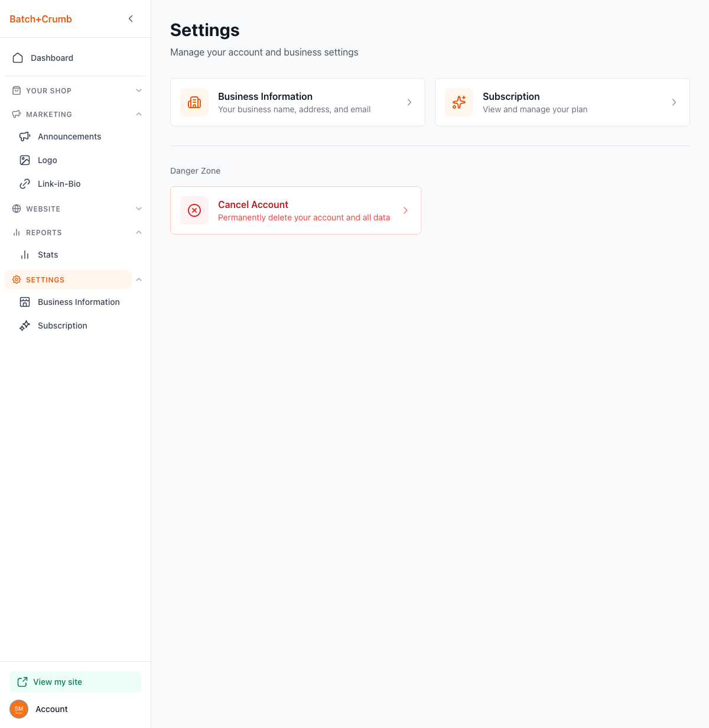Collapse the sidebar with the arrow
The height and width of the screenshot is (728, 709).
click(131, 19)
